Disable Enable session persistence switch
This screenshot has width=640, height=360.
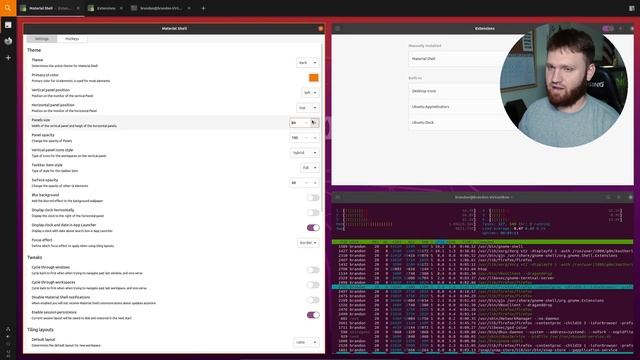point(313,315)
